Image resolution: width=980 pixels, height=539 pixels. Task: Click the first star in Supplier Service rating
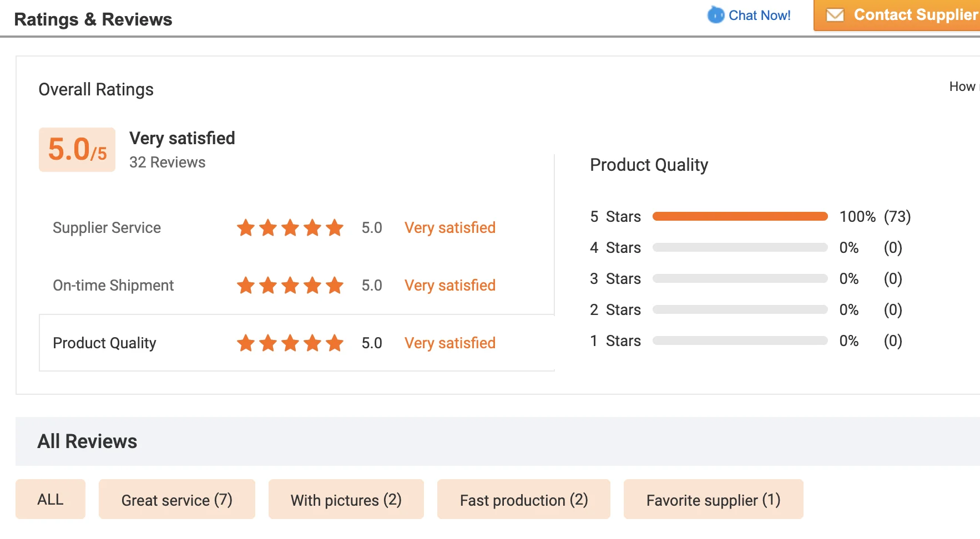tap(246, 228)
